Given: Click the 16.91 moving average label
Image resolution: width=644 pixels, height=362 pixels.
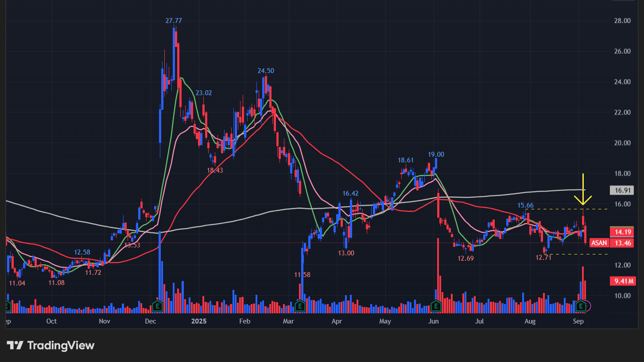Looking at the screenshot, I should tap(622, 191).
